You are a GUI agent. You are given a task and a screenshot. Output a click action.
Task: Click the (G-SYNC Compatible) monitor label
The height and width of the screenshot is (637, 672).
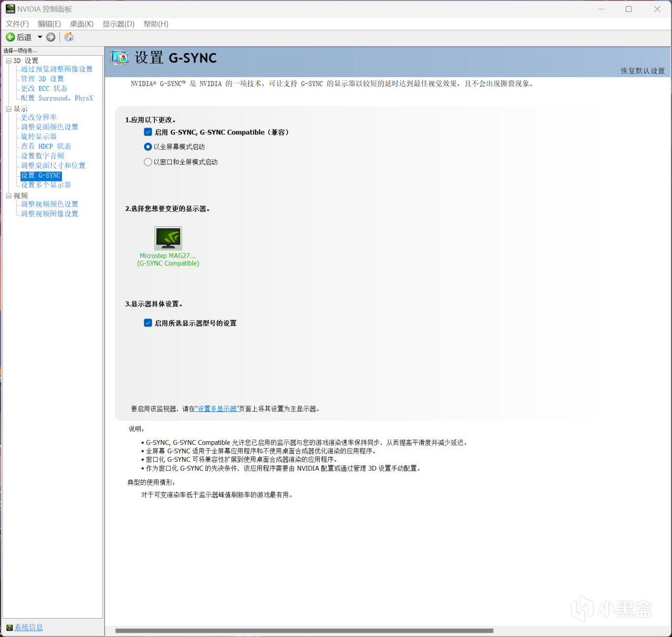point(168,263)
